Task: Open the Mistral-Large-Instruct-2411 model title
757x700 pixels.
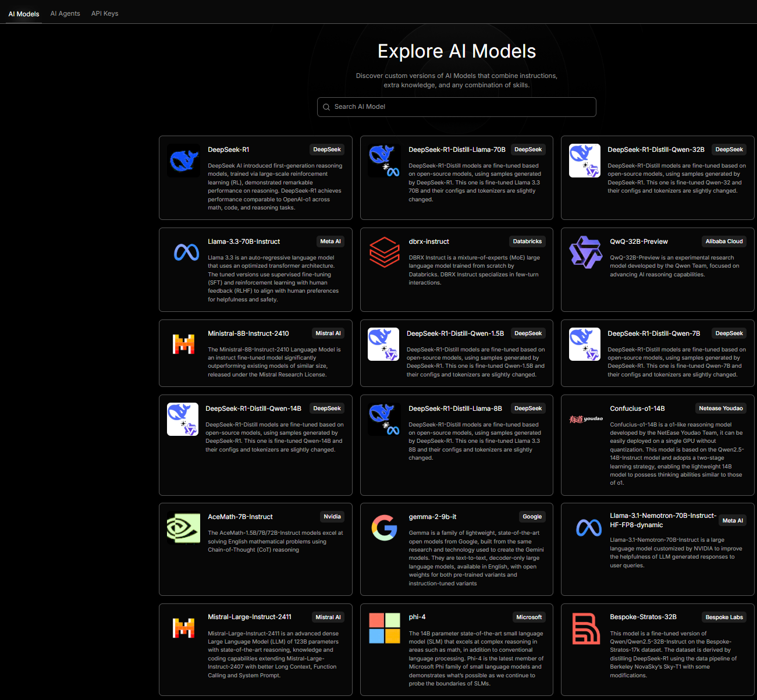Action: (250, 617)
